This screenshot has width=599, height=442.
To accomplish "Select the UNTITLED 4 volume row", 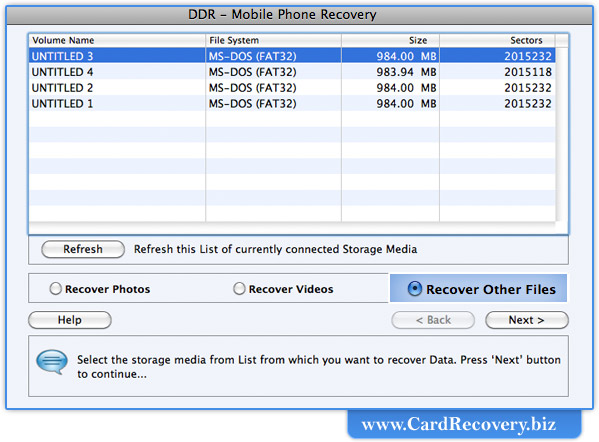I will tap(292, 72).
